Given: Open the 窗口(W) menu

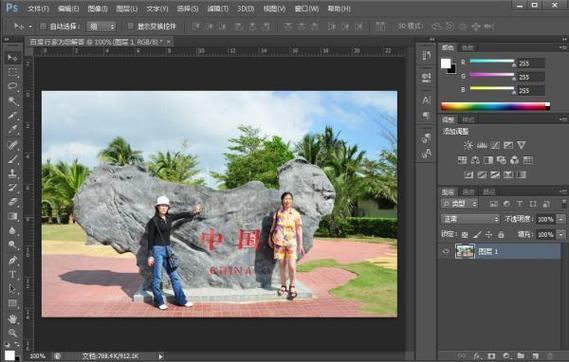Looking at the screenshot, I should point(307,8).
